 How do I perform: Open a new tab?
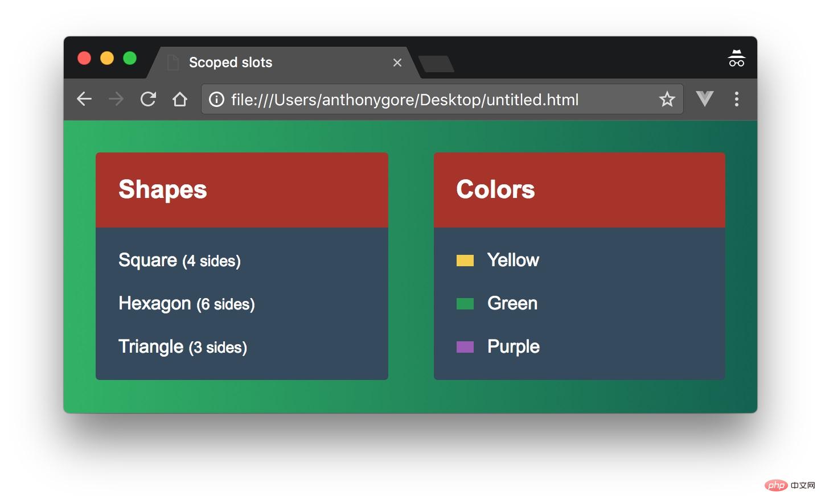[436, 64]
